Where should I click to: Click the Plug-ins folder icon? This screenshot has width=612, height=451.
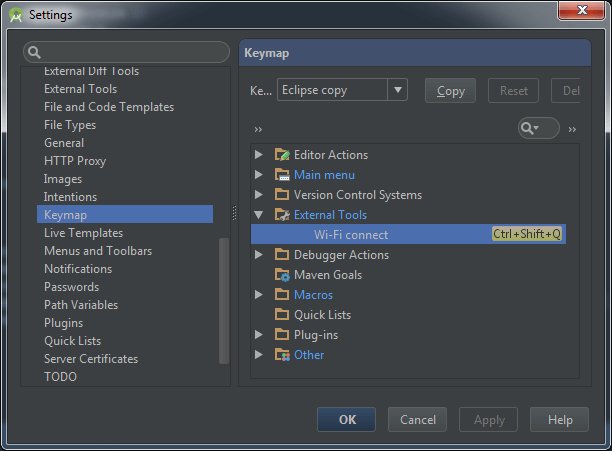coord(282,334)
